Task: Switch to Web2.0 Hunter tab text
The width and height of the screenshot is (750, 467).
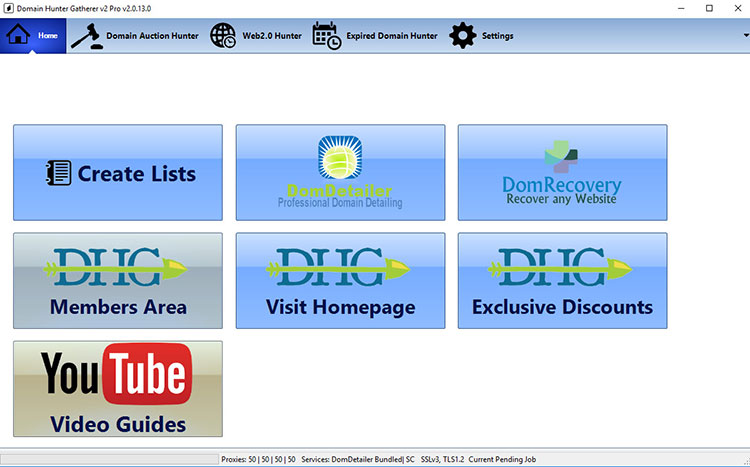Action: 272,36
